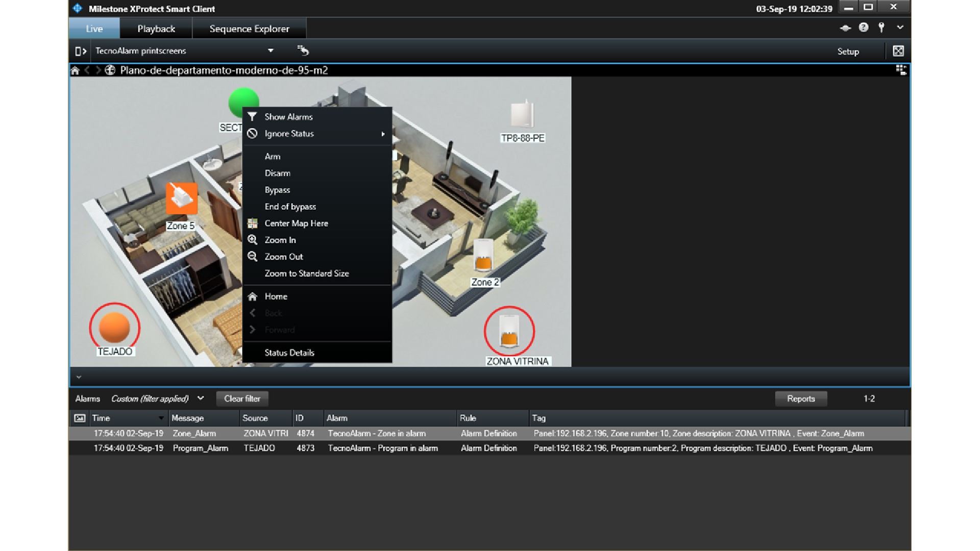The height and width of the screenshot is (551, 980).
Task: Toggle full screen mode icon
Action: 898,51
